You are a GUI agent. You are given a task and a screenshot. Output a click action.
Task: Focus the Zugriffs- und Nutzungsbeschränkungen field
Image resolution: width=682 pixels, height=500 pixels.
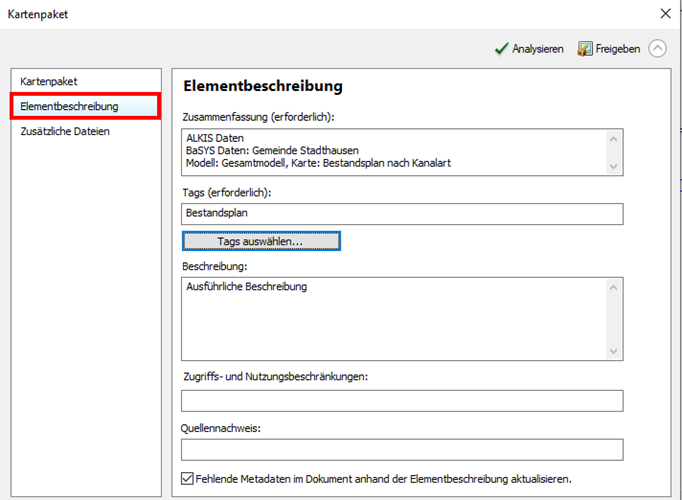pos(402,401)
